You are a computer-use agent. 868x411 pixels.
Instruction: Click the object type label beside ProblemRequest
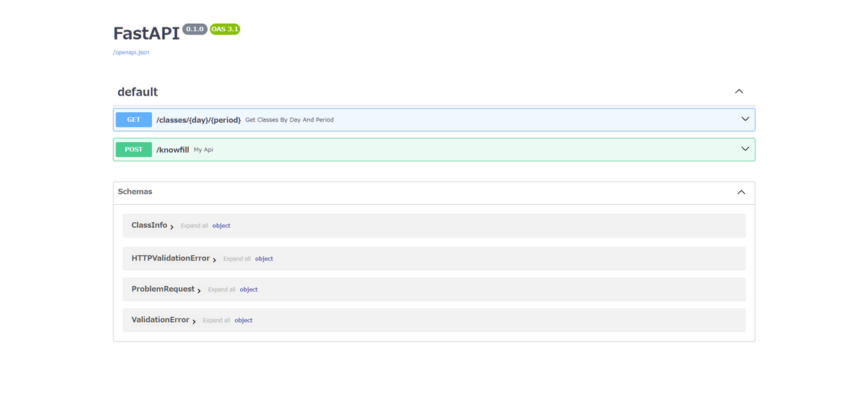[x=249, y=289]
